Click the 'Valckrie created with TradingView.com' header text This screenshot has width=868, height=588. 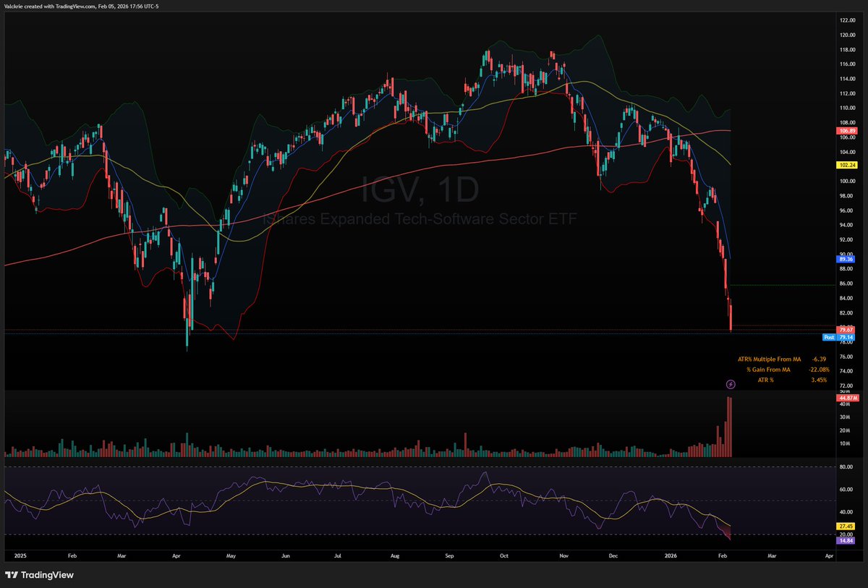point(49,7)
